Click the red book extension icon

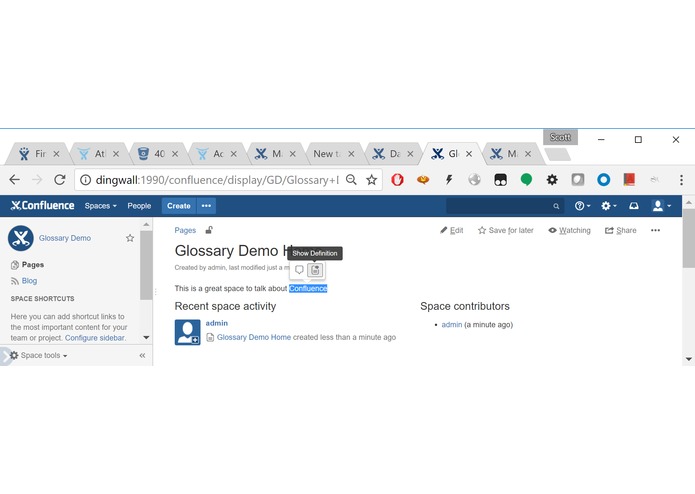click(629, 179)
